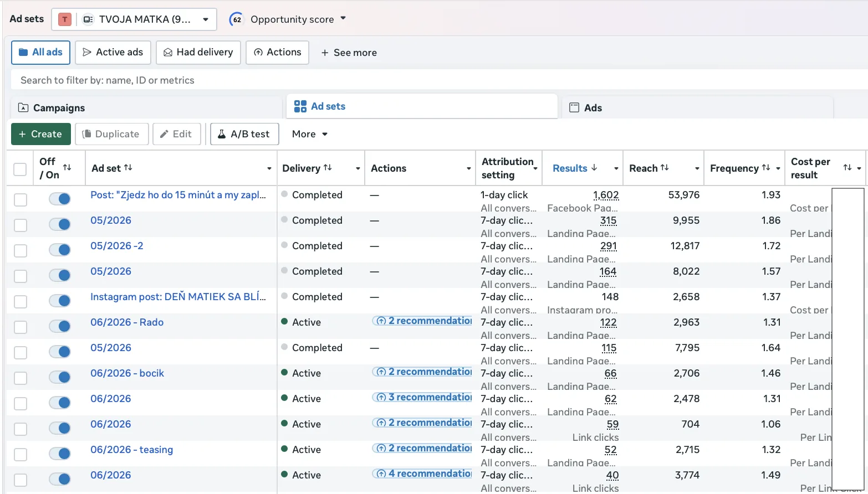This screenshot has width=868, height=494.
Task: Click the search filter input field
Action: [x=440, y=80]
